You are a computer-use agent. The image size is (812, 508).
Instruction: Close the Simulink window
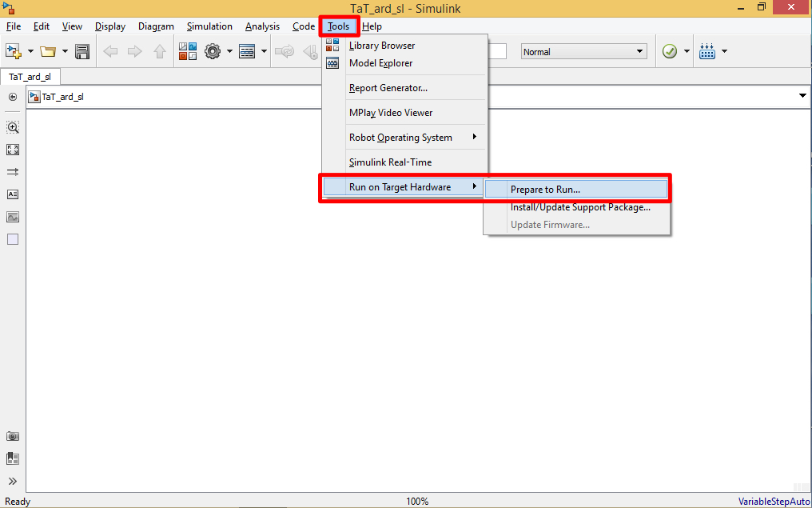(x=791, y=7)
